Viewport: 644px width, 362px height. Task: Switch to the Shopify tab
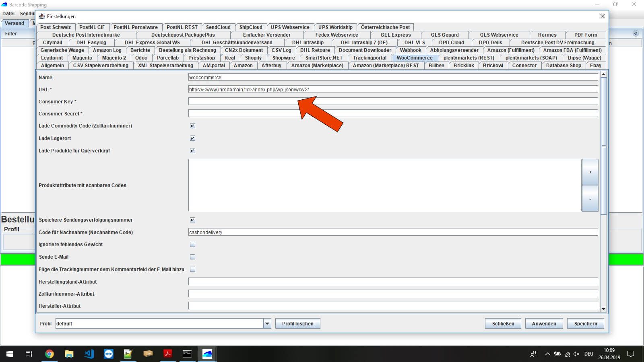253,58
